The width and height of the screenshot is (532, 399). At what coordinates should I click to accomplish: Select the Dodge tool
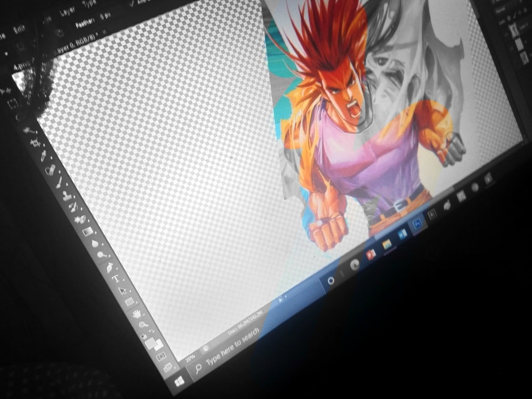(x=102, y=255)
